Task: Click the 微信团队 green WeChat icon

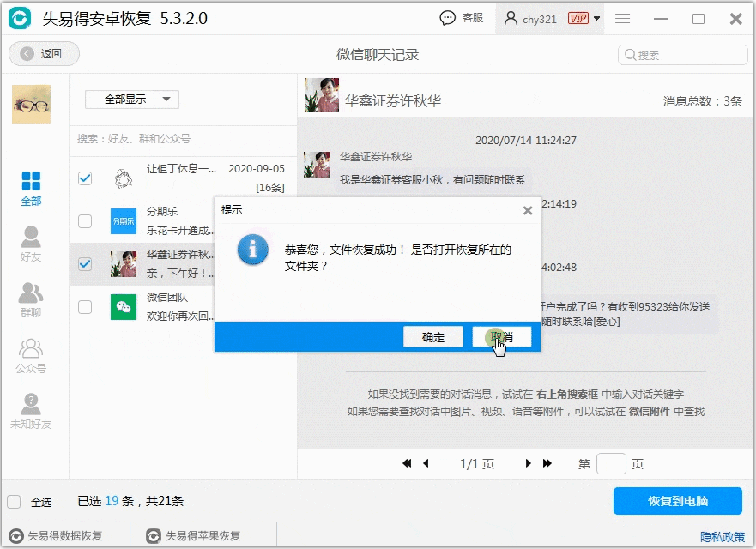Action: [124, 307]
